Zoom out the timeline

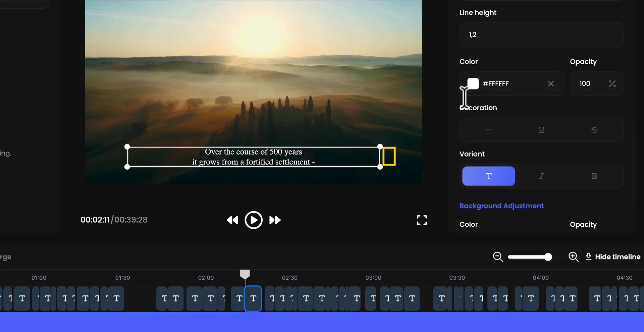click(x=498, y=257)
